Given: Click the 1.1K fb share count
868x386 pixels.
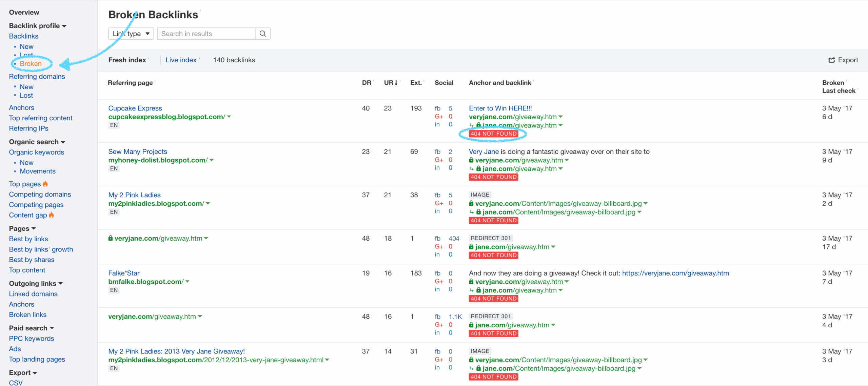Looking at the screenshot, I should (x=455, y=317).
